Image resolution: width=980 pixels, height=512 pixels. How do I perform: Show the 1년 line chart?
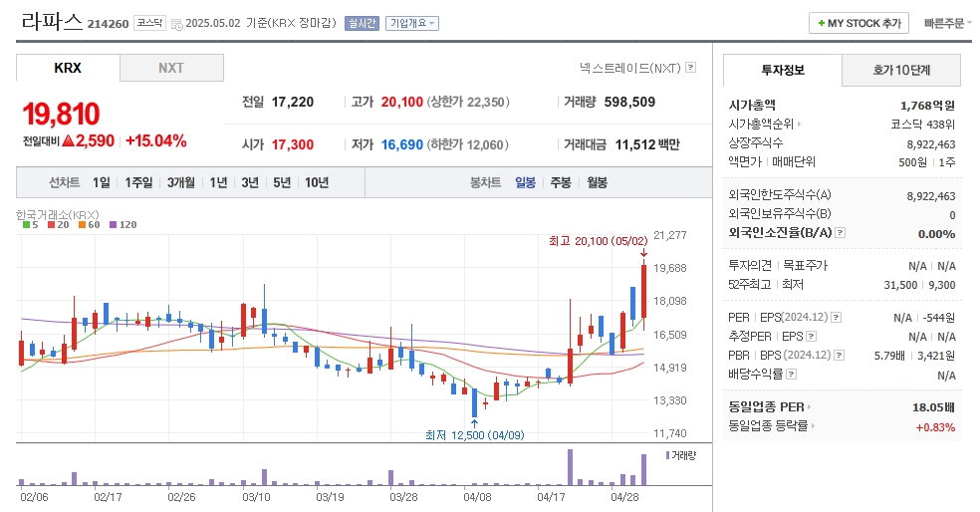[x=218, y=182]
